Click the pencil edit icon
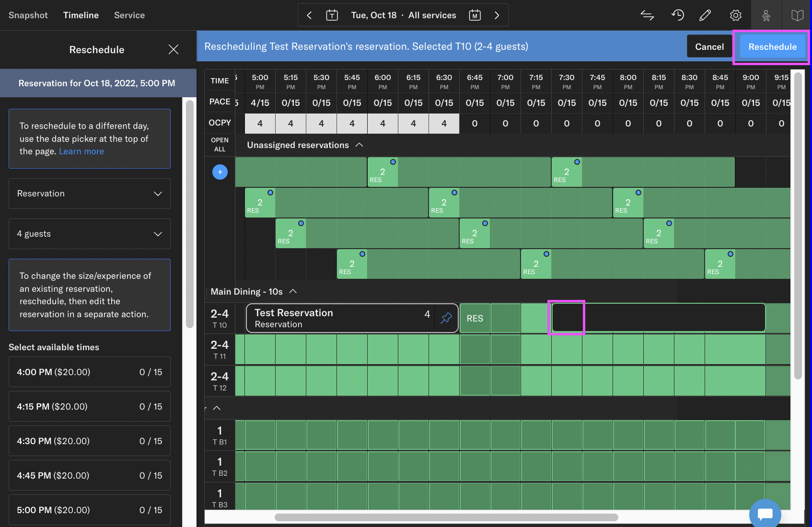 click(x=705, y=15)
